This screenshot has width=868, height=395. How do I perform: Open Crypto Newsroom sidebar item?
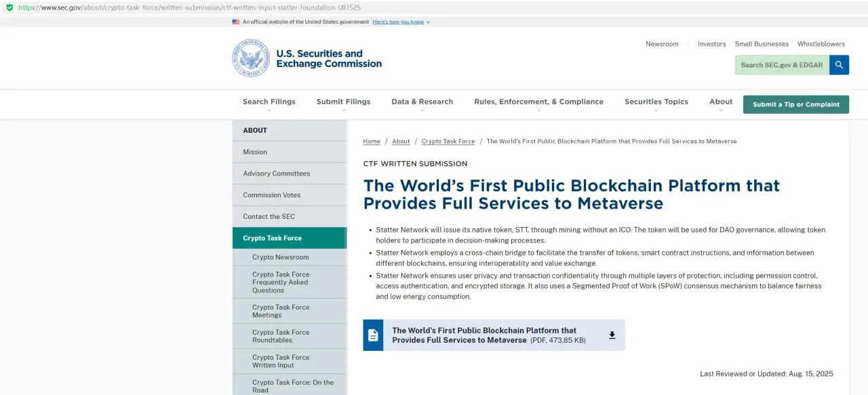[290, 257]
